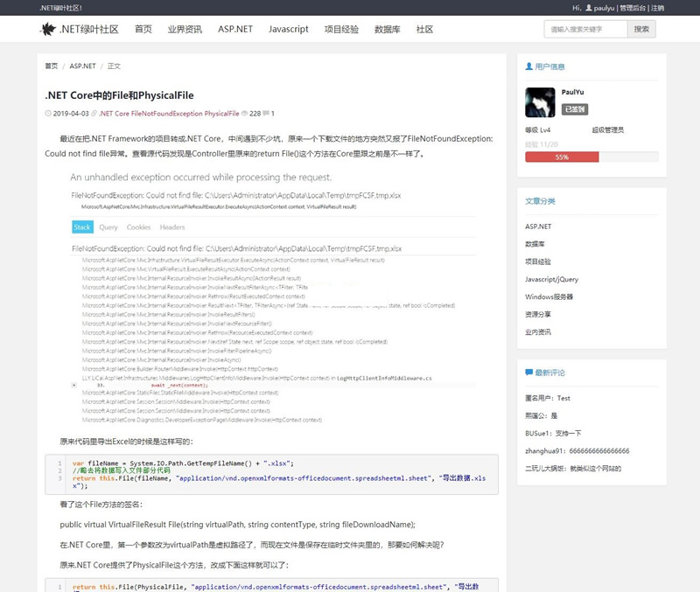700x592 pixels.
Task: Click the FileNotFoundException tag link
Action: (x=166, y=114)
